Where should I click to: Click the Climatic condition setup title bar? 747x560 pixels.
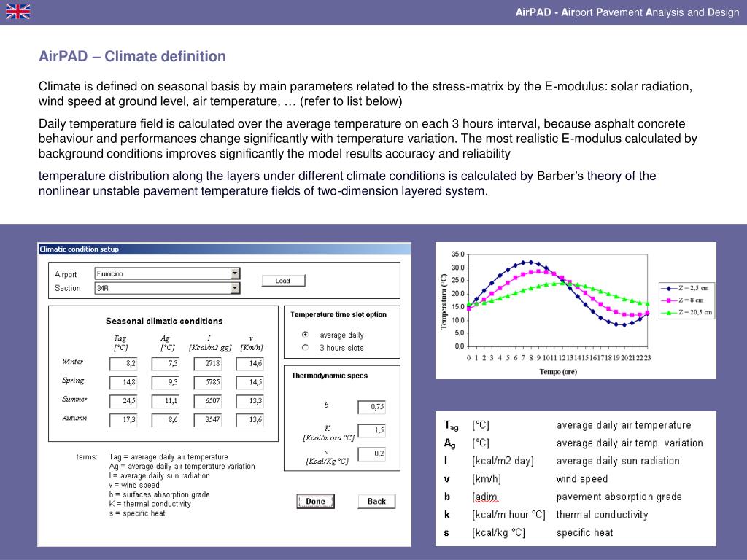(x=225, y=249)
